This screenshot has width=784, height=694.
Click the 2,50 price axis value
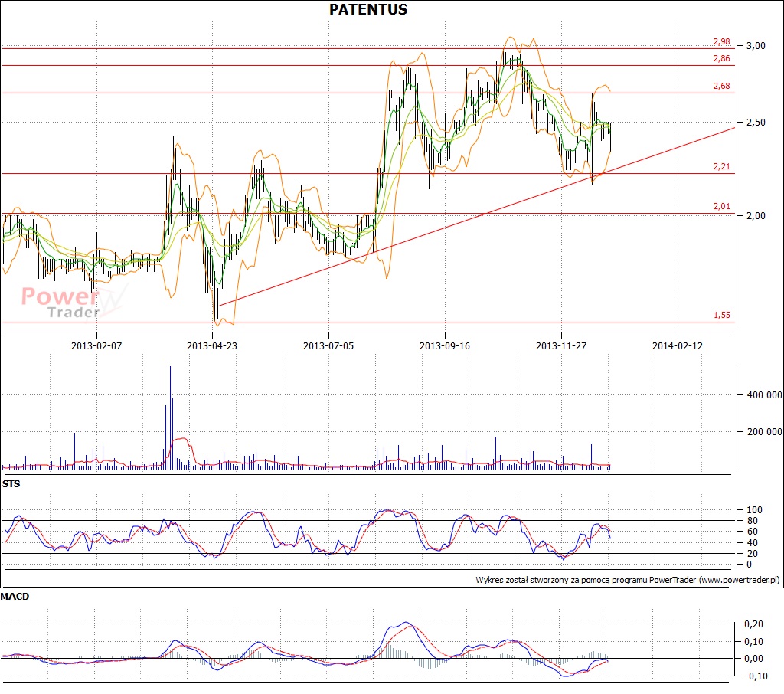[x=756, y=123]
